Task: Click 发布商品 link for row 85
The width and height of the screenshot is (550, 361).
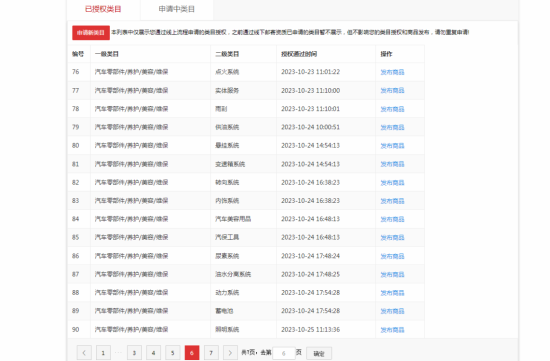Action: click(x=393, y=238)
